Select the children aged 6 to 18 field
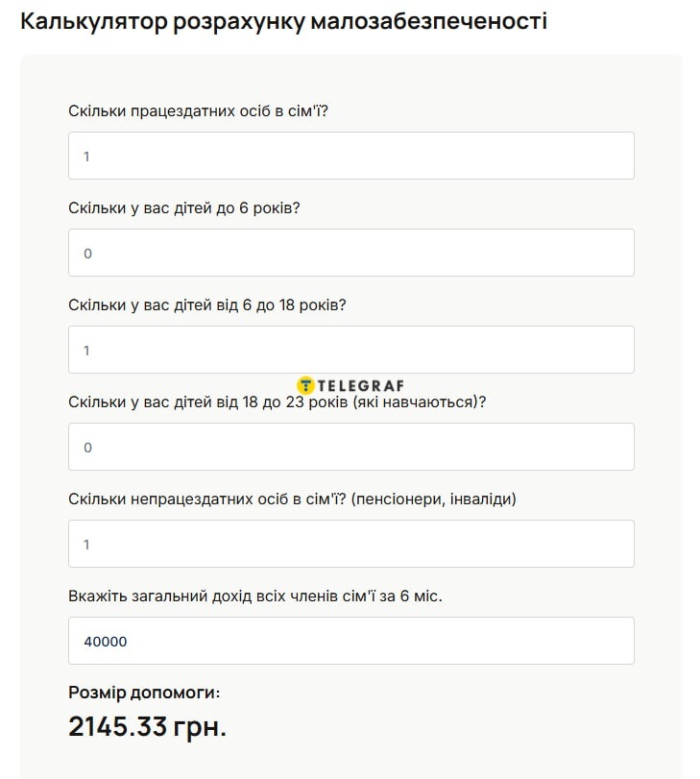 click(350, 350)
